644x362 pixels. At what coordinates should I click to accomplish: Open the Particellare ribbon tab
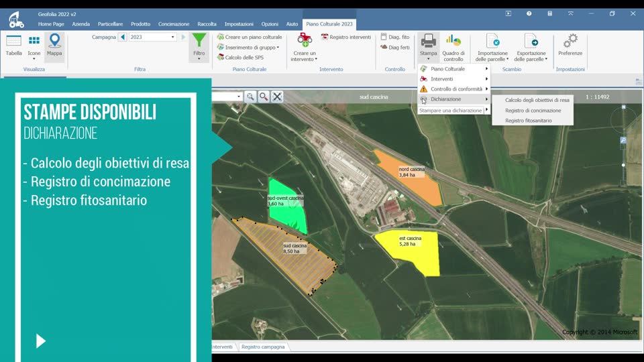tap(110, 24)
